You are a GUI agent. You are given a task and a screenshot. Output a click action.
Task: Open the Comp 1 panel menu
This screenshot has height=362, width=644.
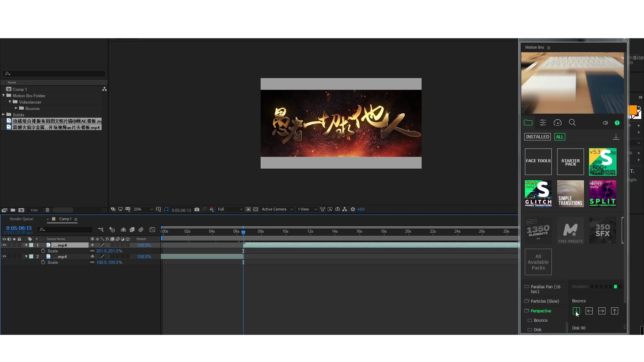(x=76, y=220)
